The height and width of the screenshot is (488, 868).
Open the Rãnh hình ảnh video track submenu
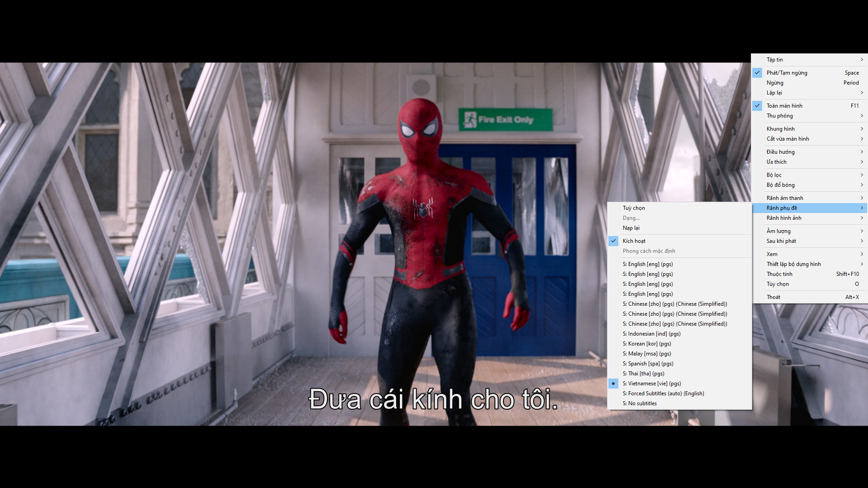click(x=810, y=218)
